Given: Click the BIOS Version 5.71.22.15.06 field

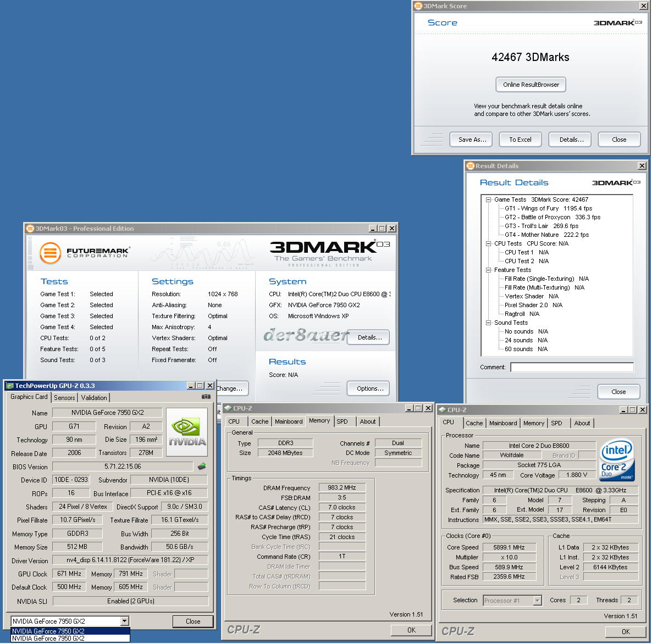Looking at the screenshot, I should point(123,467).
